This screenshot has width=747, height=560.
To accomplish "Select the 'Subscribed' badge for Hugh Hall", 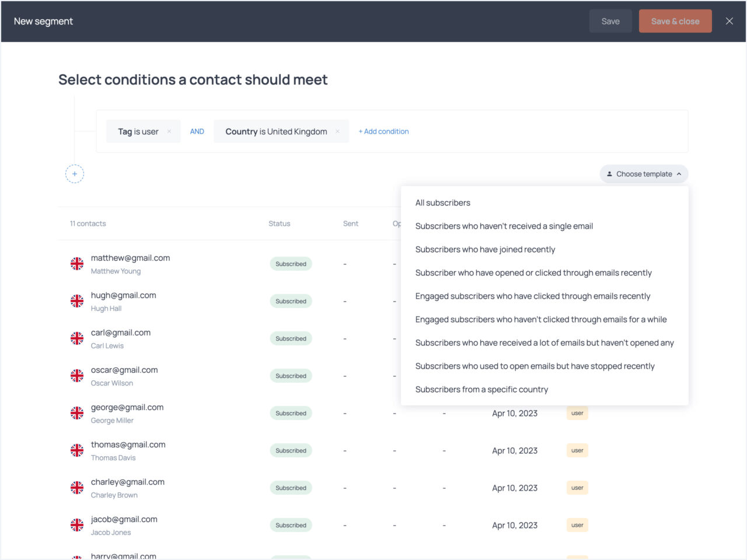I will tap(291, 301).
